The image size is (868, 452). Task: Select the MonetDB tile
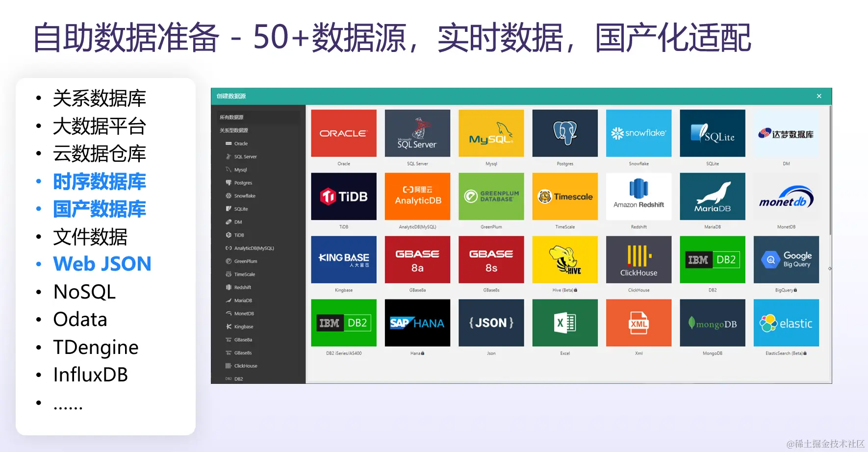786,197
